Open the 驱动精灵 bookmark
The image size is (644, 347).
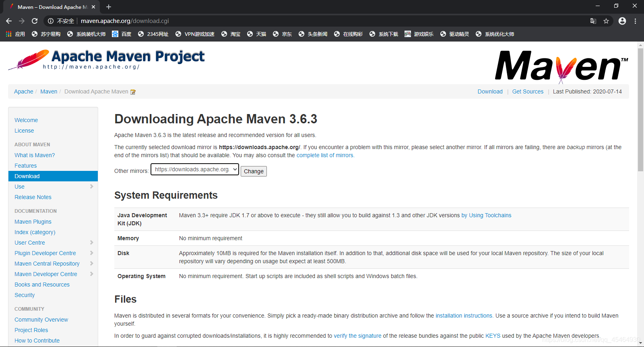tap(454, 34)
